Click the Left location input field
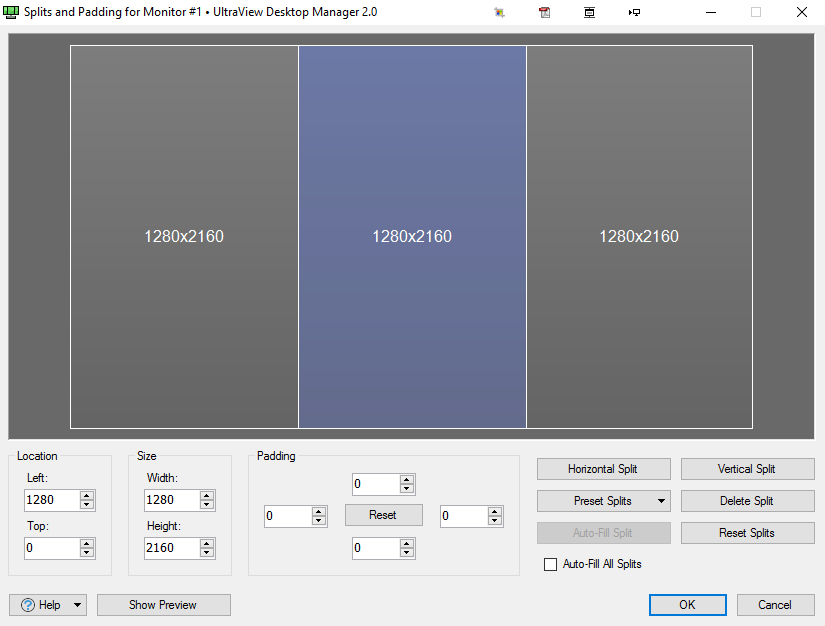 pyautogui.click(x=52, y=500)
